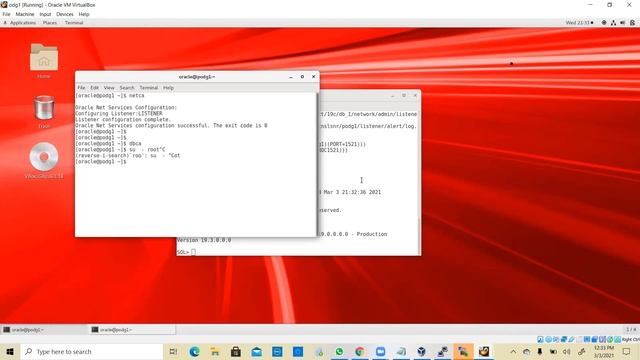
Task: Click the accessibility icon in GNOME top bar
Action: (x=604, y=23)
